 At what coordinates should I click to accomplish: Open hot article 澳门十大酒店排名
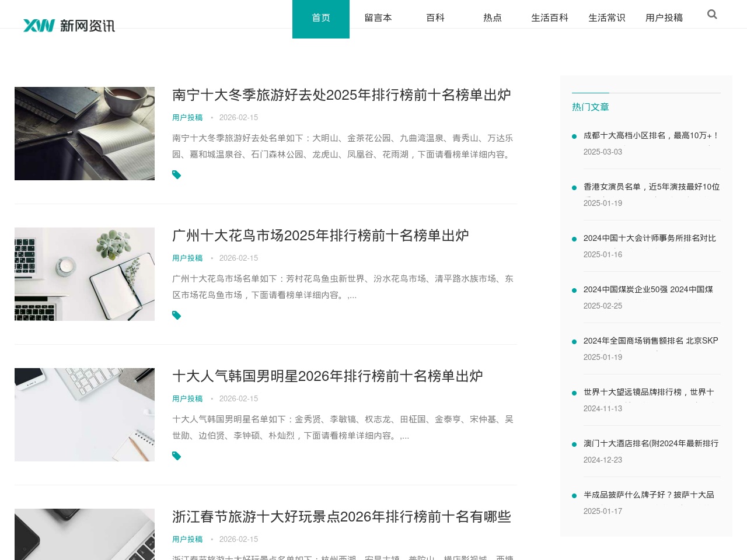[651, 443]
